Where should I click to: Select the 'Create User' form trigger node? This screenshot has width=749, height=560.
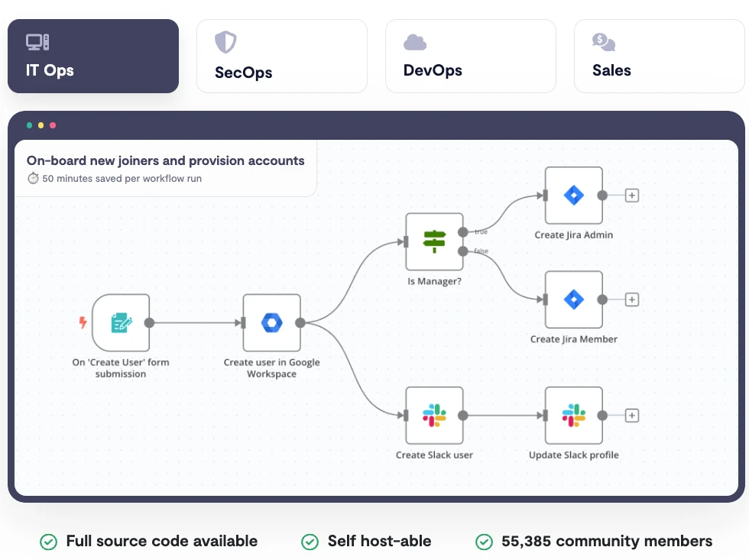coord(121,322)
